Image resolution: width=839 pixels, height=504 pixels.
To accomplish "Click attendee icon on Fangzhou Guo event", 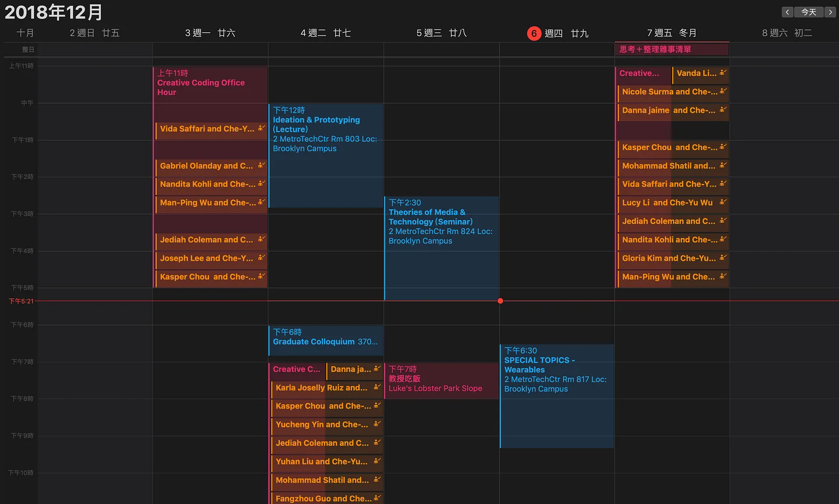I will [x=377, y=498].
